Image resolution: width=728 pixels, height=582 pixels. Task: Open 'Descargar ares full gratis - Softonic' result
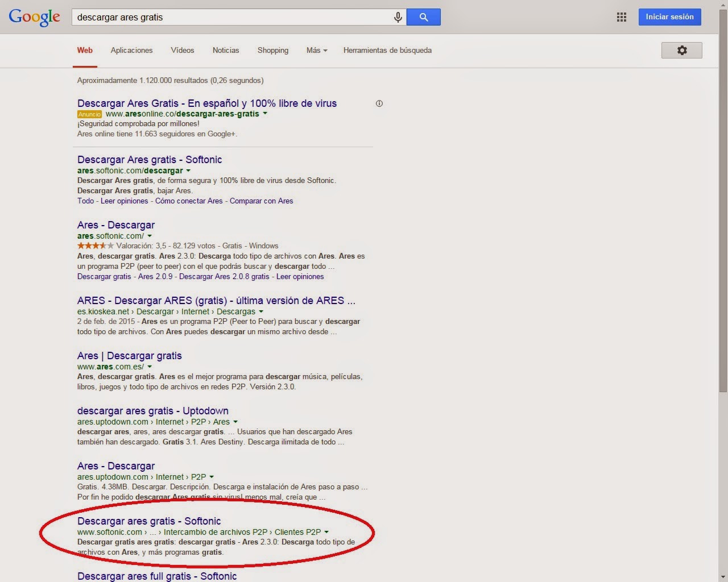[x=157, y=576]
